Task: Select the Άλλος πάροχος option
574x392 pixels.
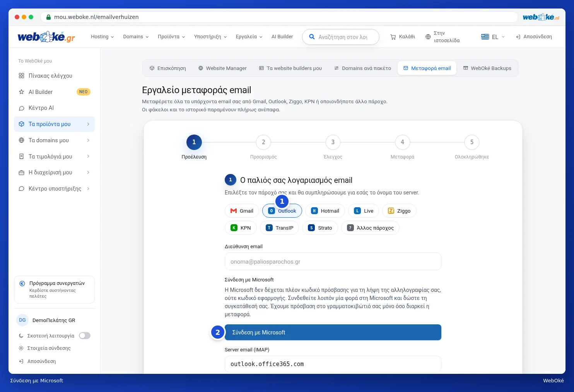Action: (370, 228)
